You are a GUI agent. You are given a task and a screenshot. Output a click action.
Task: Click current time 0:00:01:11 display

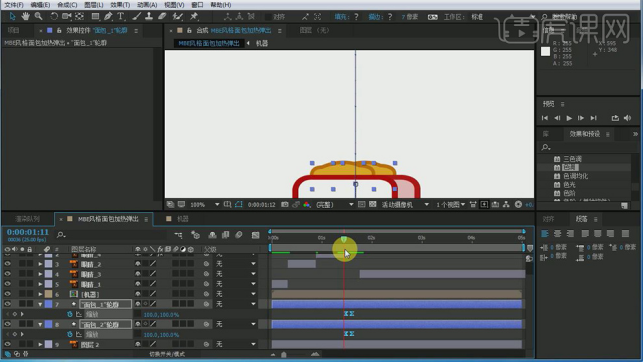point(28,232)
